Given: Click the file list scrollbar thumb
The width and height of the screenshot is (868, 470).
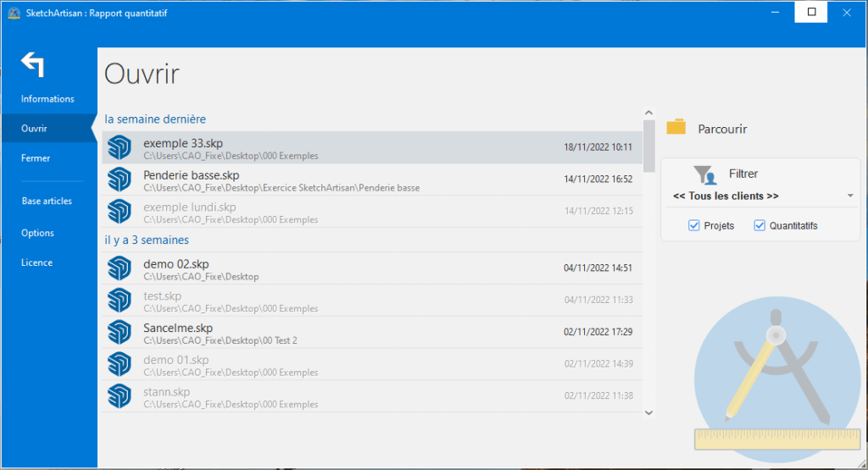Looking at the screenshot, I should pos(648,146).
